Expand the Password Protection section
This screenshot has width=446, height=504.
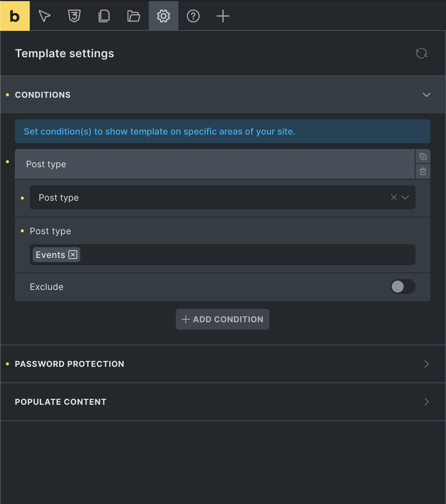click(427, 364)
